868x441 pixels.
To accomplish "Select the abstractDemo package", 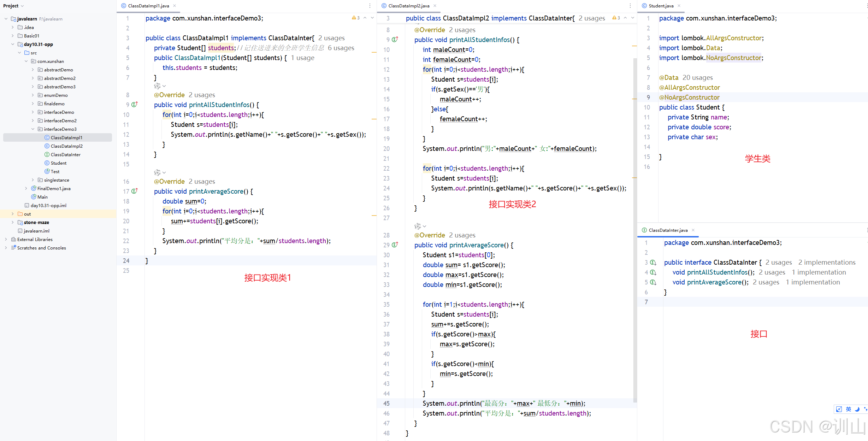I will [x=58, y=70].
